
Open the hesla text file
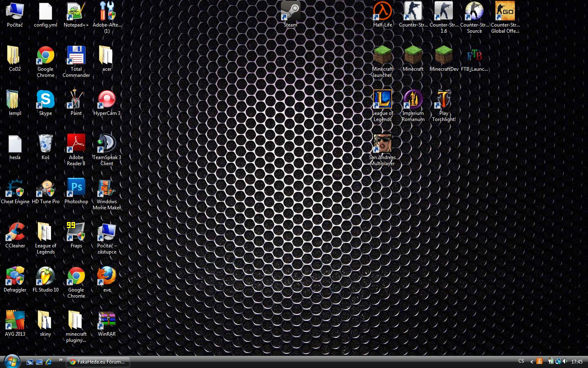click(x=15, y=147)
